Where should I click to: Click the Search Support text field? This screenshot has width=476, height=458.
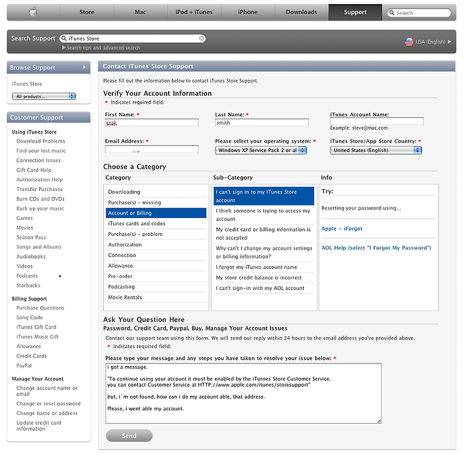[133, 38]
